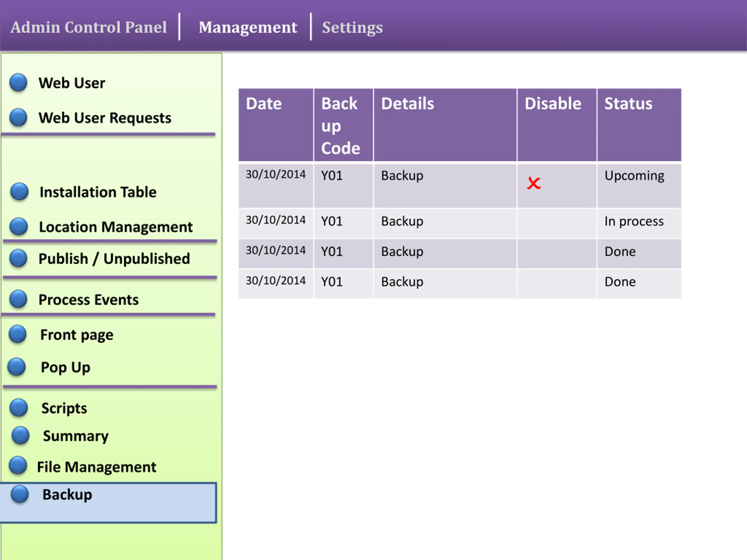The height and width of the screenshot is (560, 747).
Task: Click bullet icon next to File Management
Action: point(18,465)
